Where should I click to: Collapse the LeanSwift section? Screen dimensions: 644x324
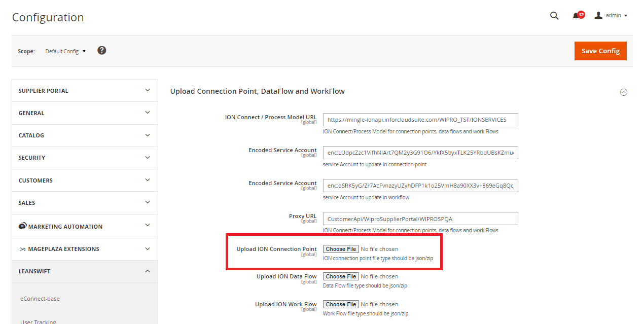[85, 271]
